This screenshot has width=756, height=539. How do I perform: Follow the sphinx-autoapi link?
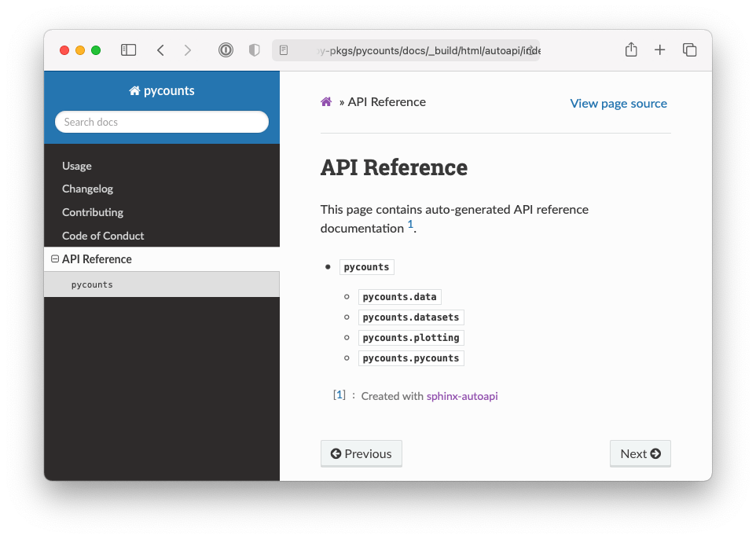(462, 396)
